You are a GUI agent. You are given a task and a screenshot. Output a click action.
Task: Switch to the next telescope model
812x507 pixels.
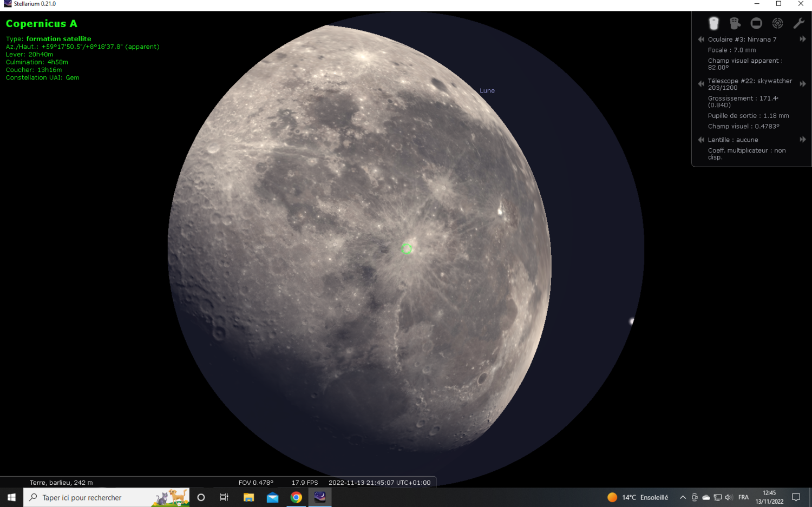[803, 84]
